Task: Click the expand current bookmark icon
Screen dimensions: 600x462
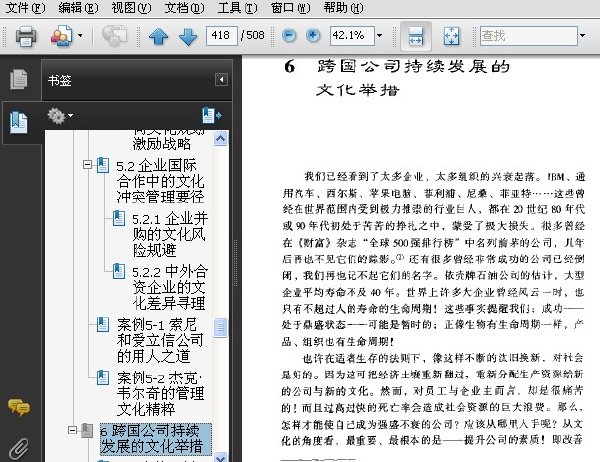Action: pos(212,115)
